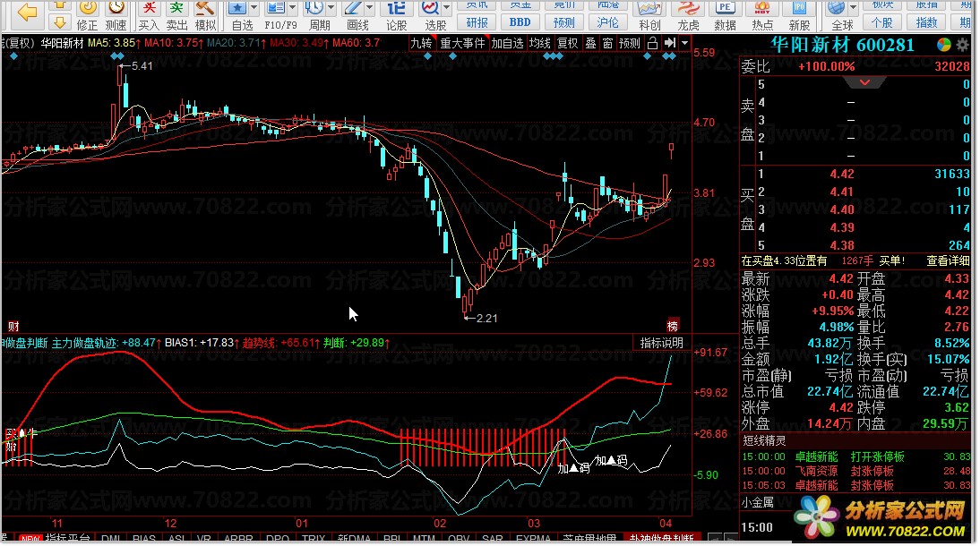This screenshot has width=980, height=546.
Task: Open the 指标平台 indicator platform tab
Action: click(x=67, y=539)
